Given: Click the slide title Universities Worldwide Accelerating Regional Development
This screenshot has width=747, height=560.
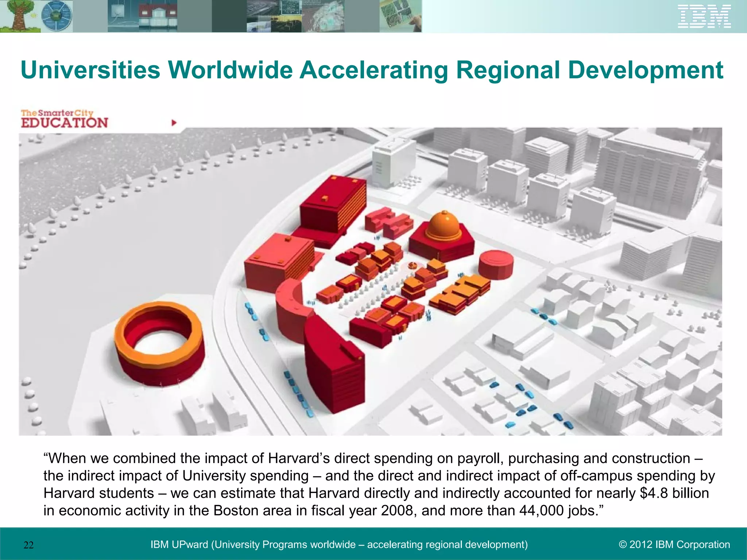Looking at the screenshot, I should 372,70.
